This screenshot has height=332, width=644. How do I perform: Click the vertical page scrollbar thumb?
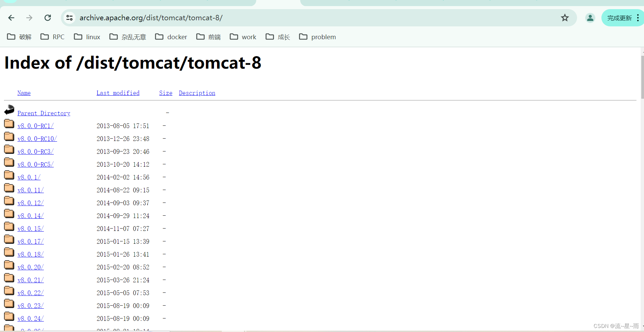point(642,77)
